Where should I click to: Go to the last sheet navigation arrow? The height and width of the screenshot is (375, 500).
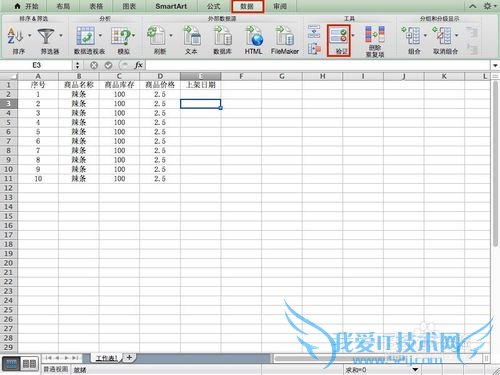point(75,358)
